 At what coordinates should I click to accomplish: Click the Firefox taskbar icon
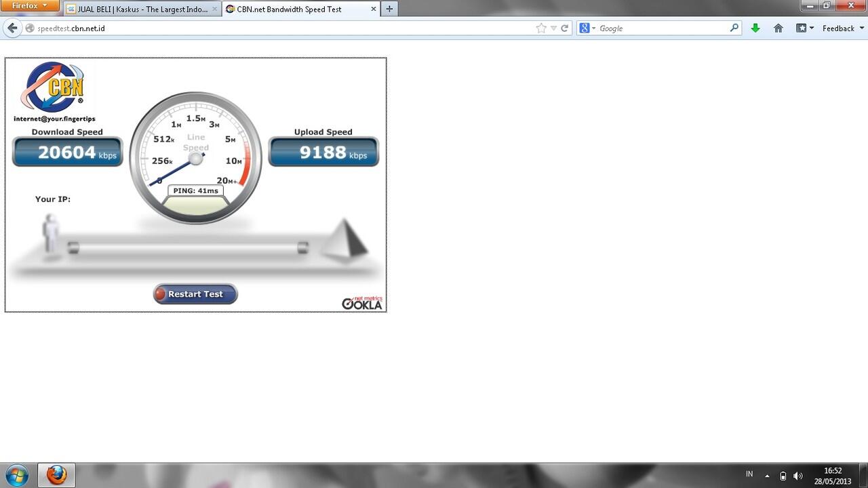tap(56, 475)
